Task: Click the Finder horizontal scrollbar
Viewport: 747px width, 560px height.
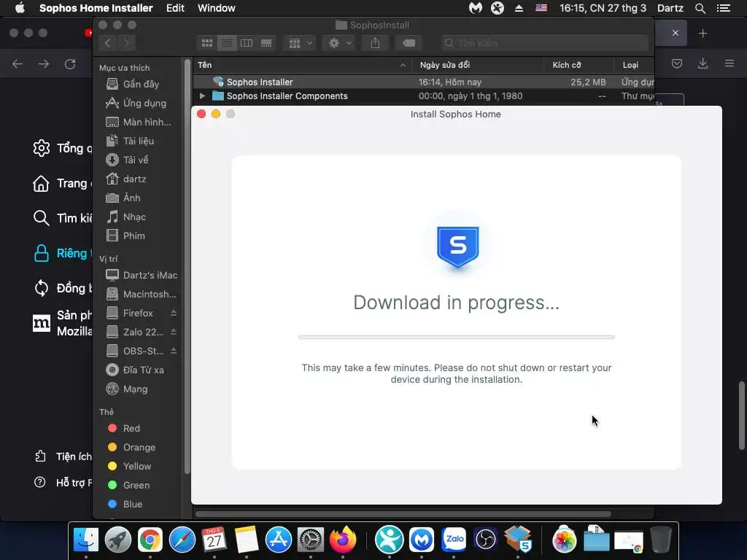Action: click(403, 514)
